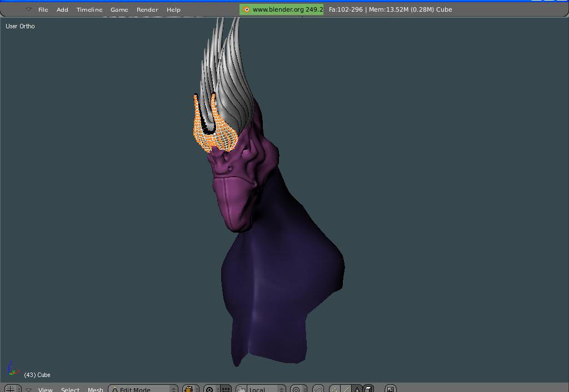Click the www.blender.org link

(x=278, y=9)
